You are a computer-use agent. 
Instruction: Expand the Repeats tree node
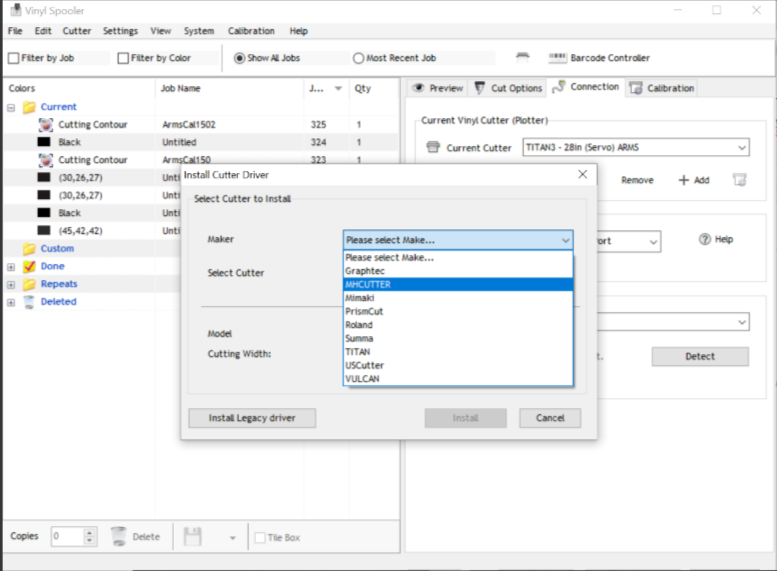tap(11, 285)
